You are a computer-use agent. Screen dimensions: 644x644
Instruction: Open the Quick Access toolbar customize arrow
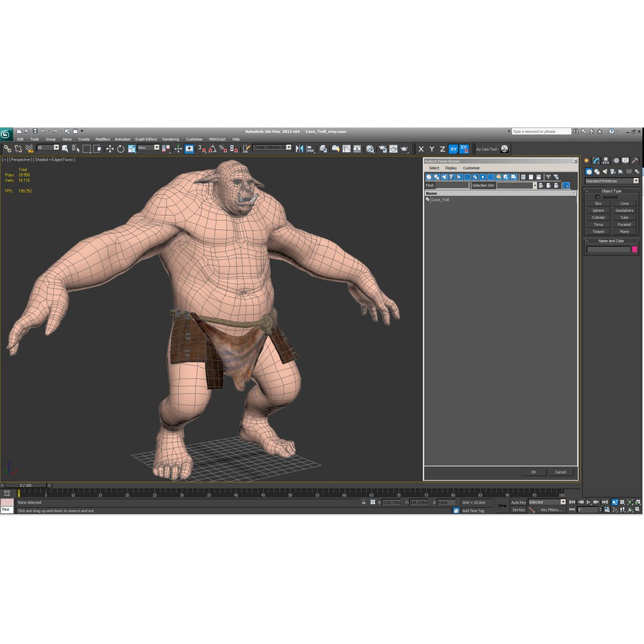point(82,131)
